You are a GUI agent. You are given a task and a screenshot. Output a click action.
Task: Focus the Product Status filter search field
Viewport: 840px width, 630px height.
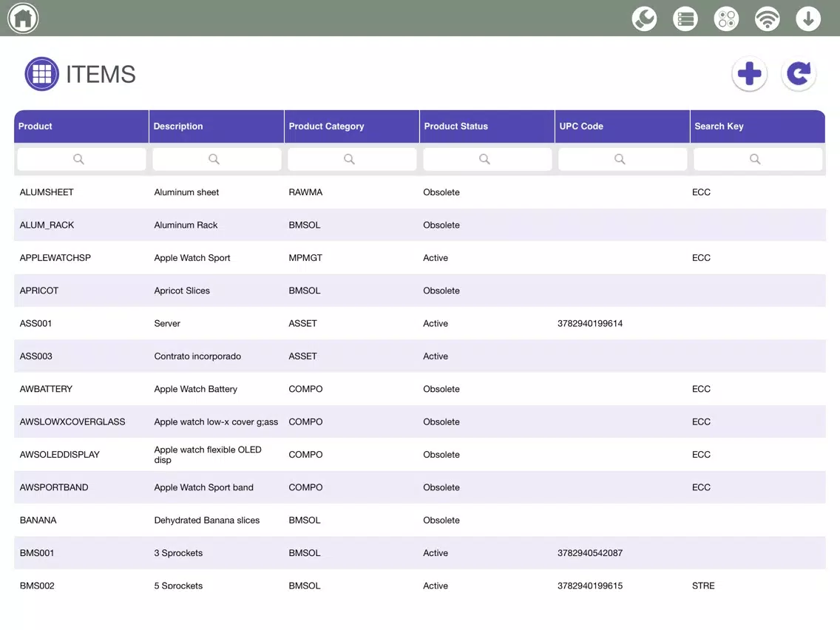(487, 159)
